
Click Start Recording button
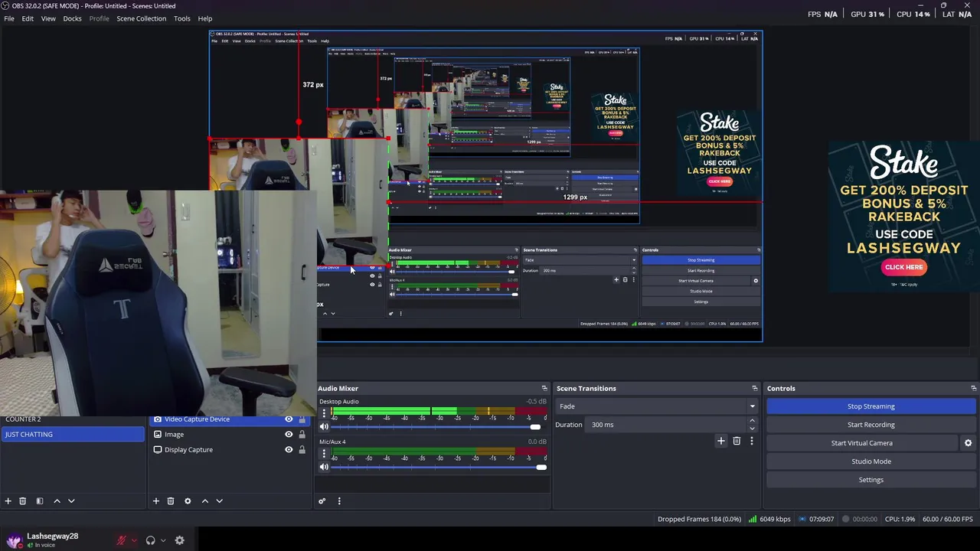[x=871, y=425]
